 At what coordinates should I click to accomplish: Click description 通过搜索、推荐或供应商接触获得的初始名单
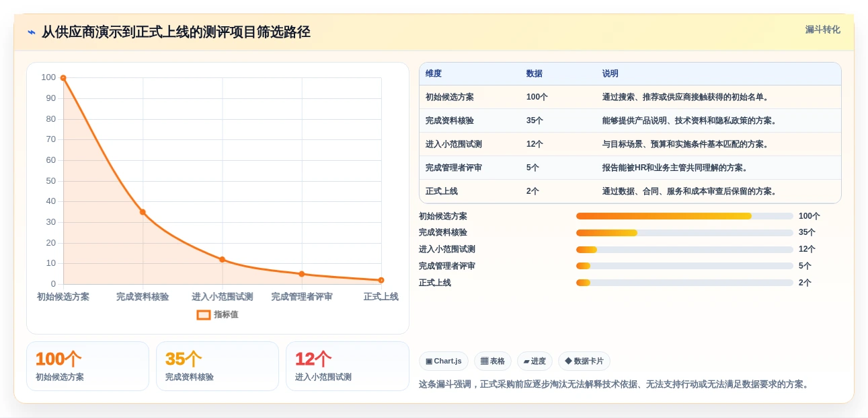tap(686, 98)
